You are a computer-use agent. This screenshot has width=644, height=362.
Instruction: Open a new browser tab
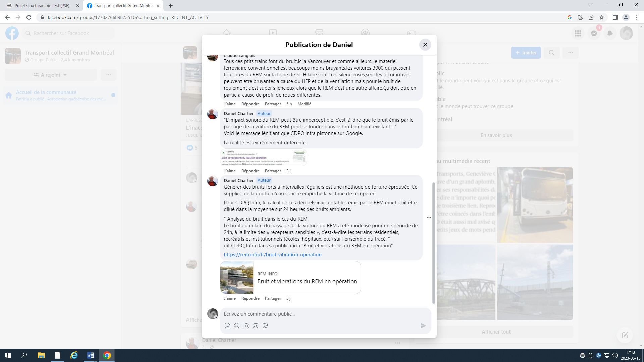(170, 6)
